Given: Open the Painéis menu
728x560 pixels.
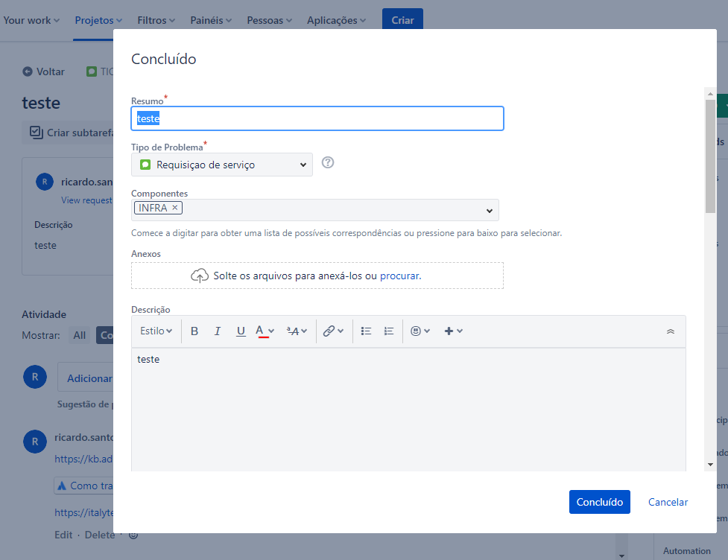Looking at the screenshot, I should pos(211,20).
